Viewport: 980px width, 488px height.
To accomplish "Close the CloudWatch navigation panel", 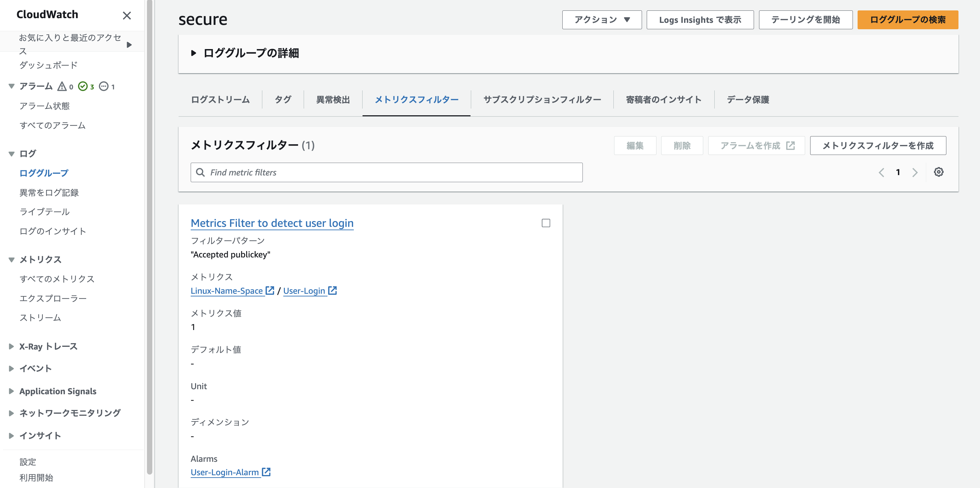I will 127,15.
